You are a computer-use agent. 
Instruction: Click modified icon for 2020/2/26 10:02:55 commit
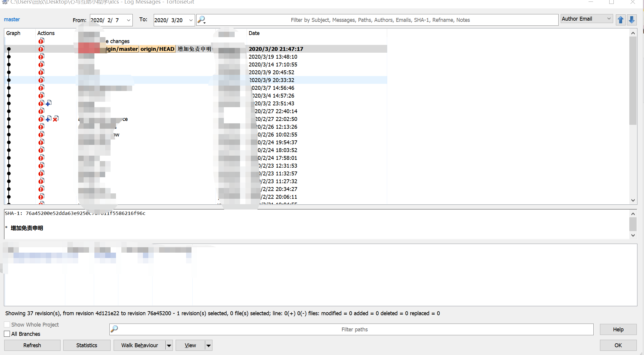point(41,134)
